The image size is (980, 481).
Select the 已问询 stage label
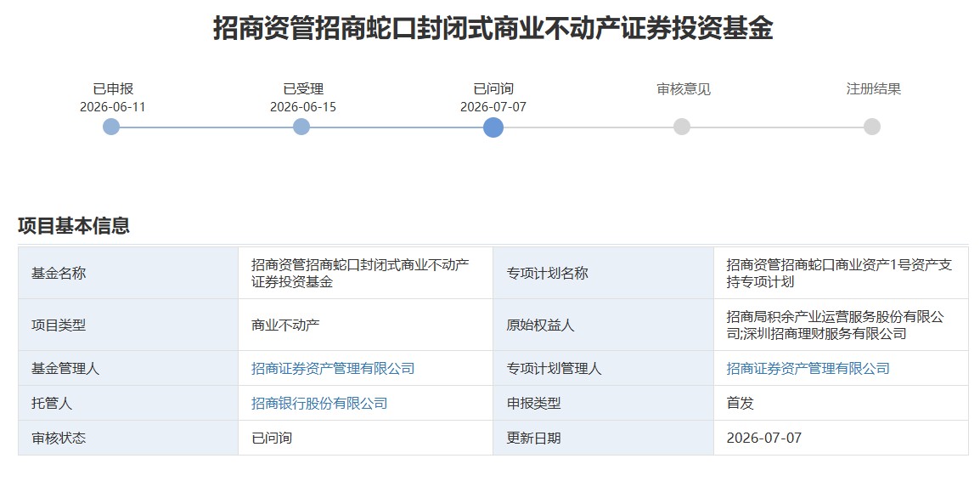point(493,89)
